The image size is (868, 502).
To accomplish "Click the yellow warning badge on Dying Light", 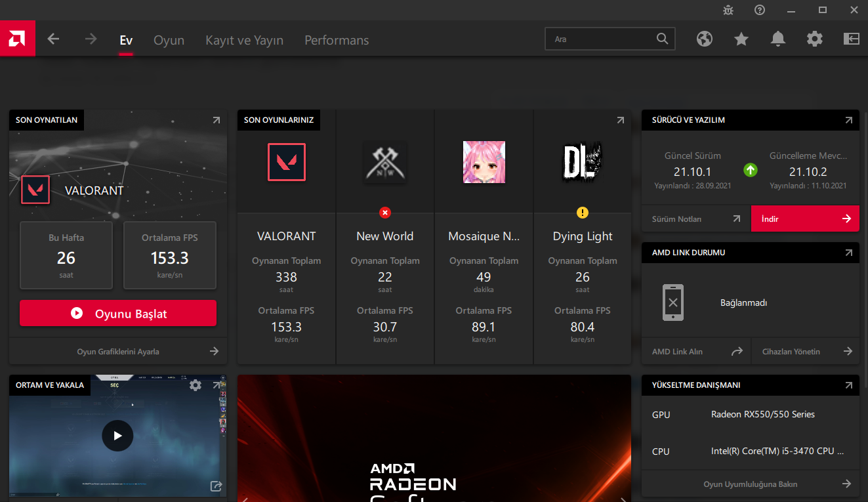I will [583, 213].
